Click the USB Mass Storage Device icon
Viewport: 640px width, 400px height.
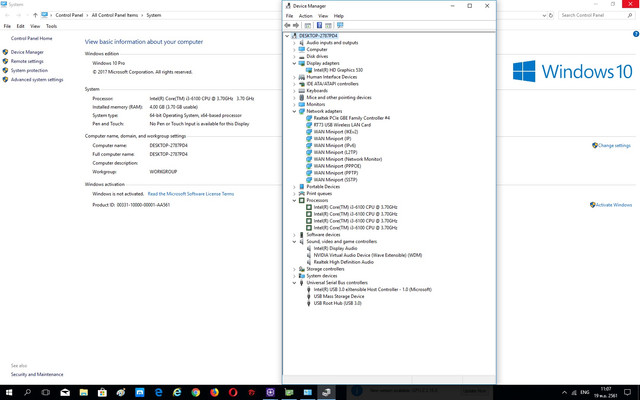[309, 296]
